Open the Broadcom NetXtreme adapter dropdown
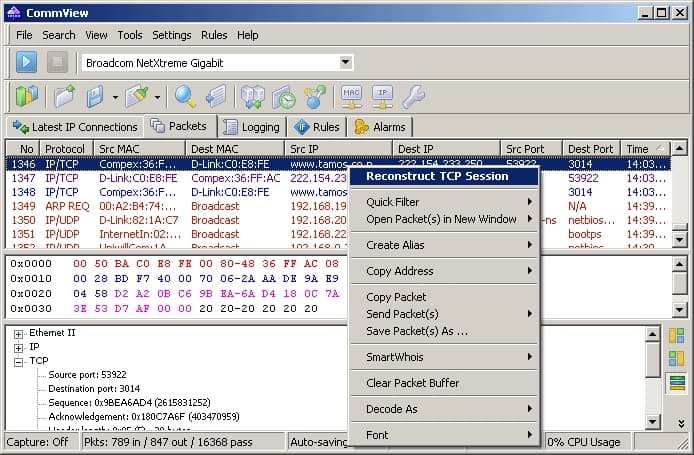694x455 pixels. (x=345, y=63)
